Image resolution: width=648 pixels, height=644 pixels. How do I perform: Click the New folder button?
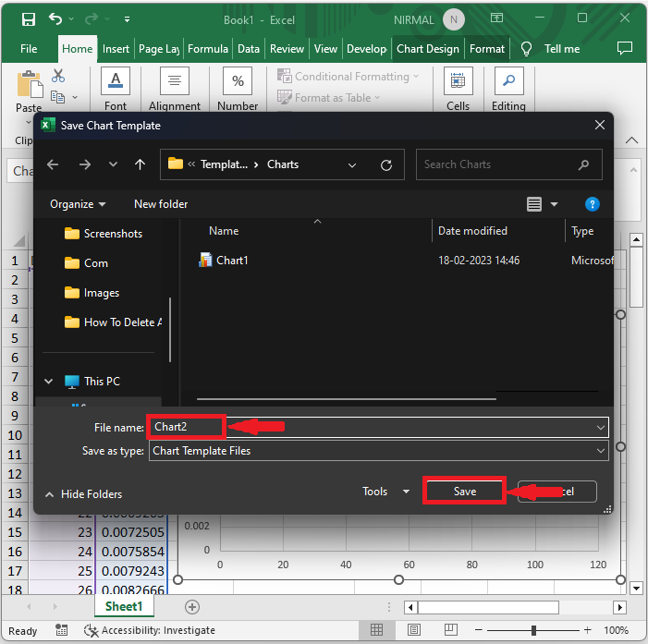[161, 204]
